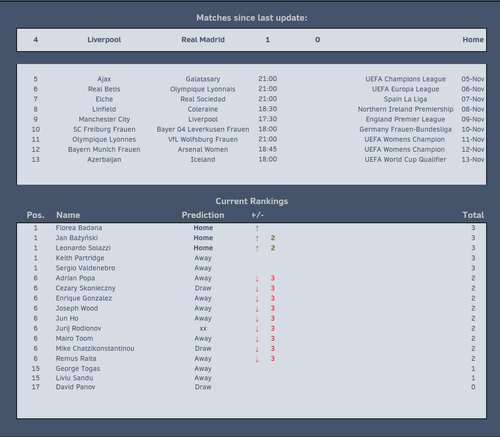Click Jun Ho in rankings

coord(67,318)
